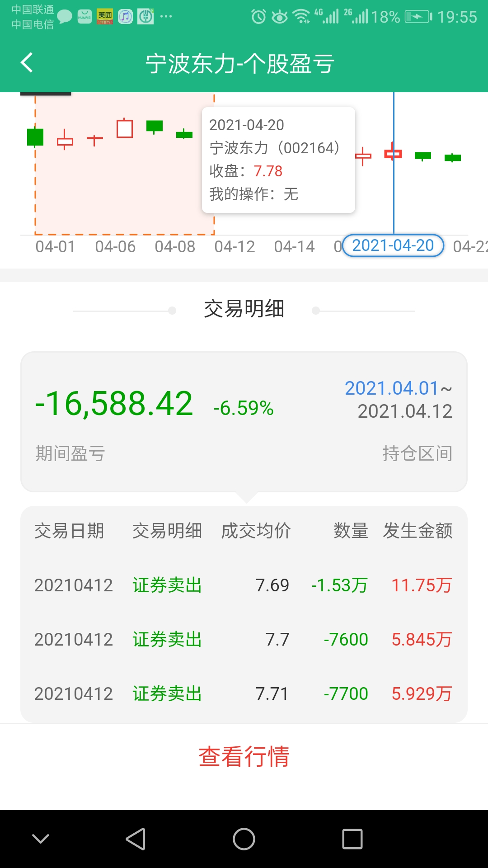The image size is (488, 868).
Task: Tap the 宁波东力-个股盈亏 page title
Action: coord(240,63)
